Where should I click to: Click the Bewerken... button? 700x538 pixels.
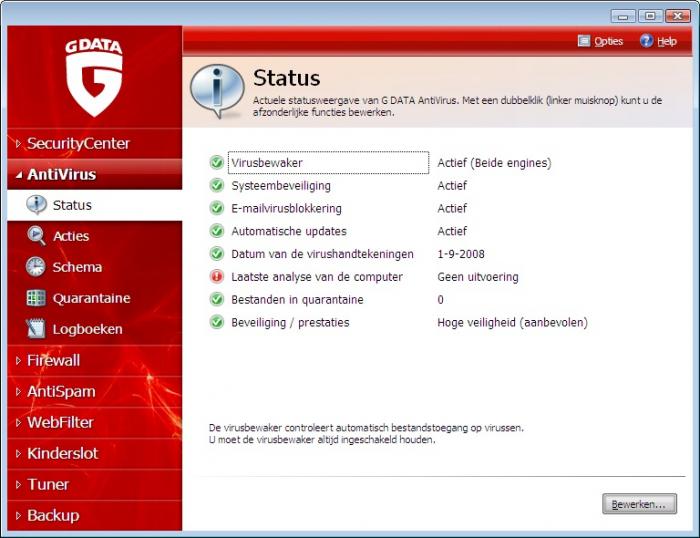point(639,504)
